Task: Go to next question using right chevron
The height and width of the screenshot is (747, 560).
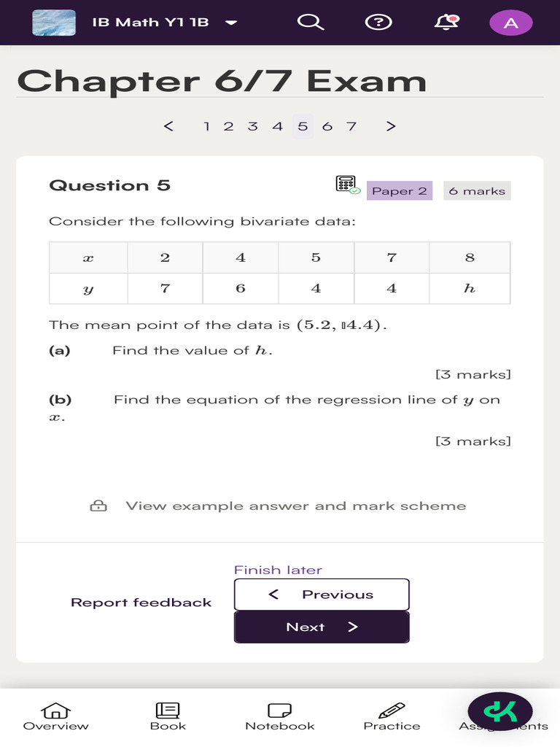Action: tap(391, 126)
